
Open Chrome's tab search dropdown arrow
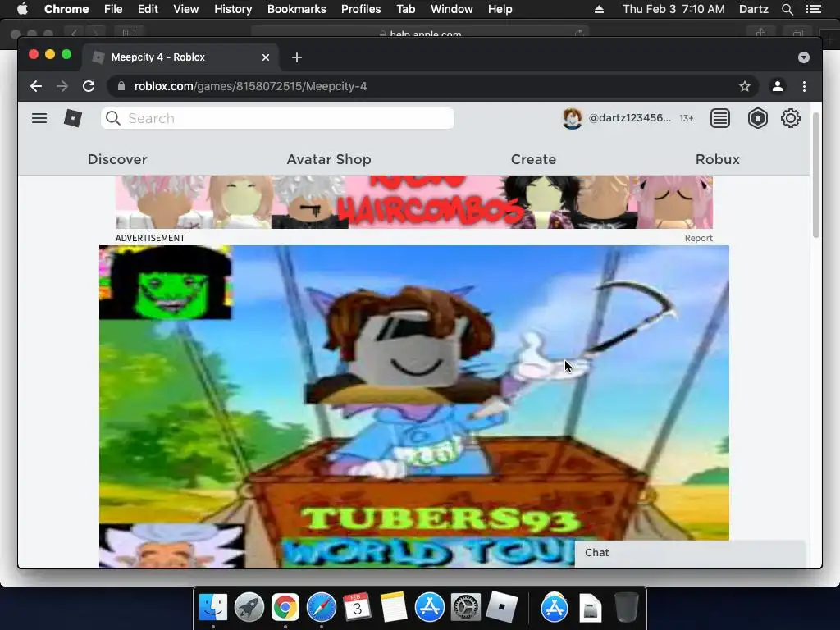[804, 57]
